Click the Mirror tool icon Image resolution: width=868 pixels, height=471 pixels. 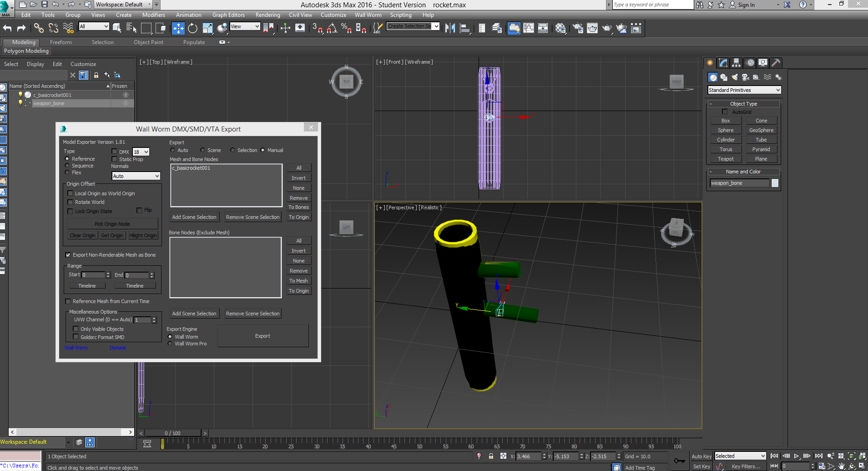tap(450, 28)
